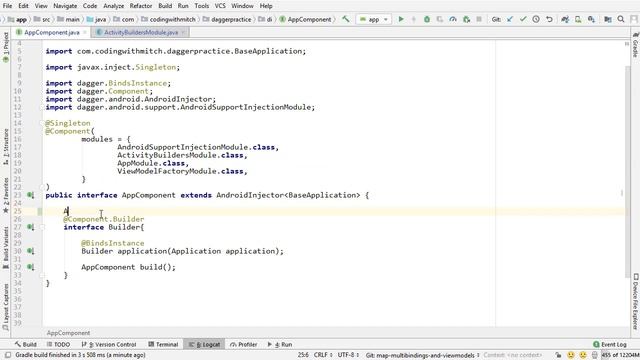
Task: Open the Project side panel
Action: 6,47
